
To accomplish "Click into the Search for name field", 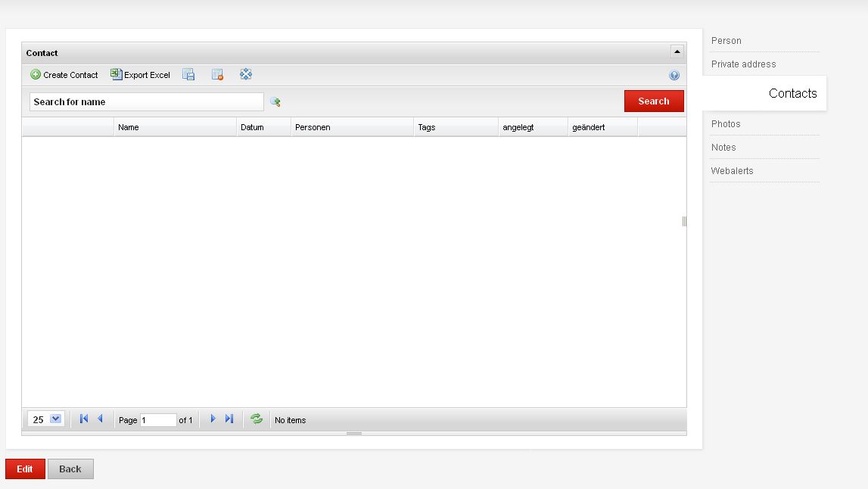I will [x=146, y=102].
